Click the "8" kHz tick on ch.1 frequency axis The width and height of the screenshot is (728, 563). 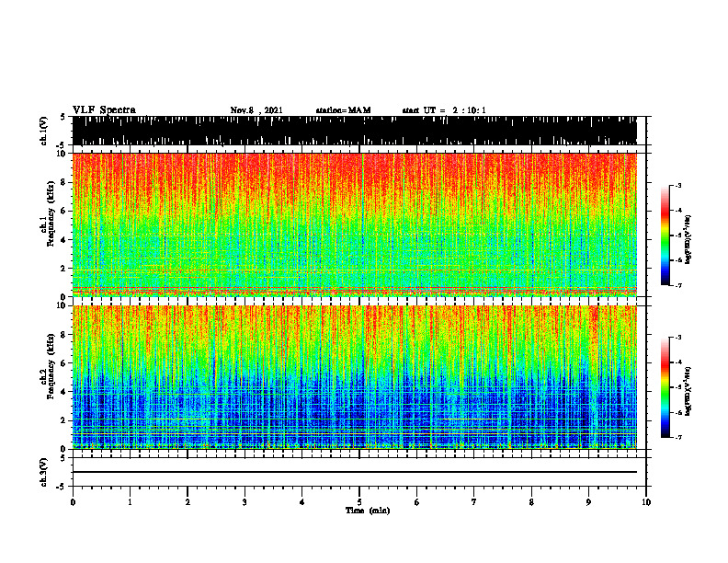63,182
